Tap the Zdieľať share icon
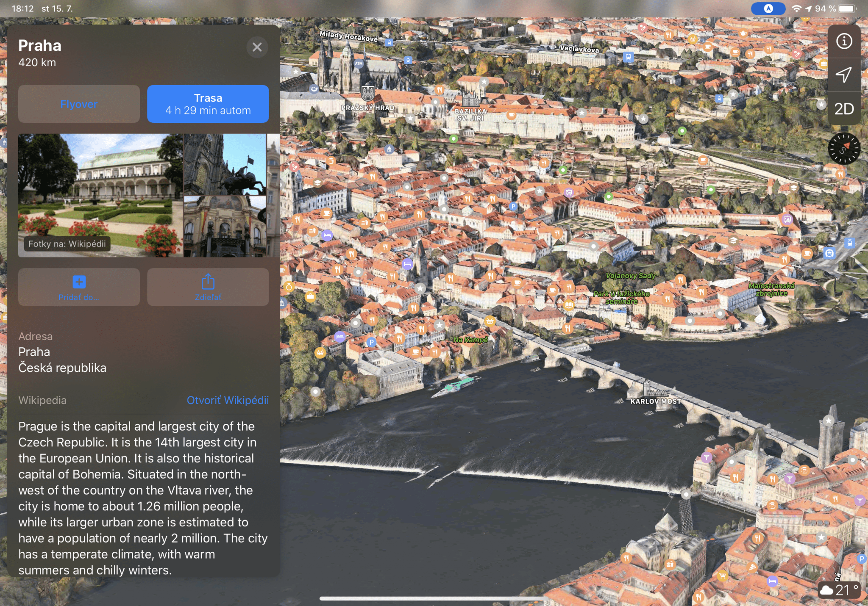Viewport: 868px width, 606px height. (x=208, y=282)
